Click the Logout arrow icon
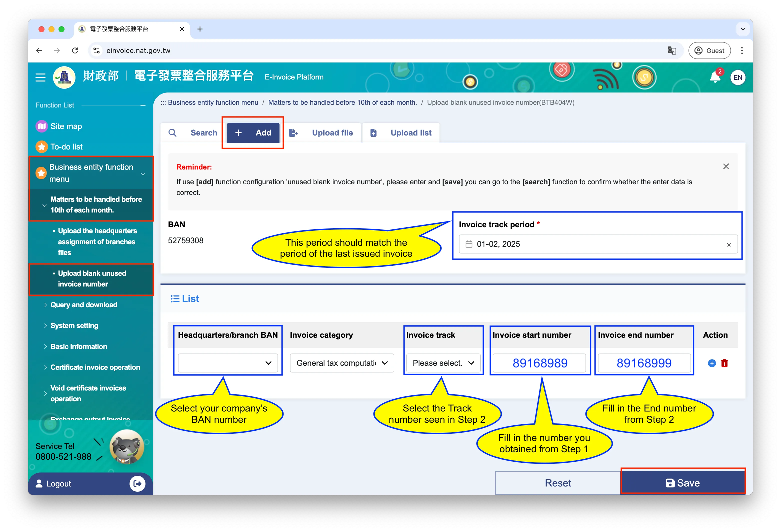Viewport: 781px width, 532px height. (x=137, y=483)
